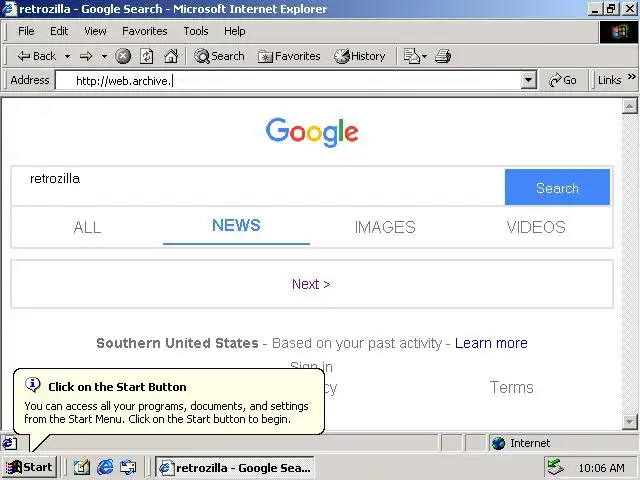Switch to the IMAGES results tab
The image size is (640, 480).
(385, 227)
